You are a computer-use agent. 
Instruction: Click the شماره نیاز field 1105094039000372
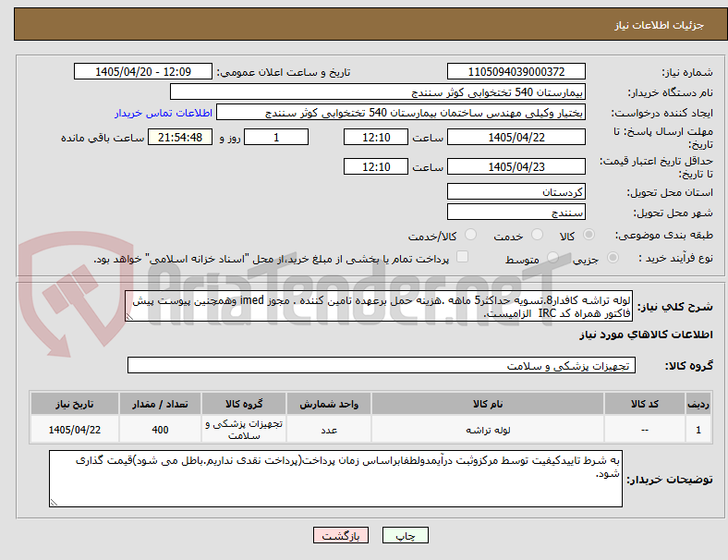point(516,71)
